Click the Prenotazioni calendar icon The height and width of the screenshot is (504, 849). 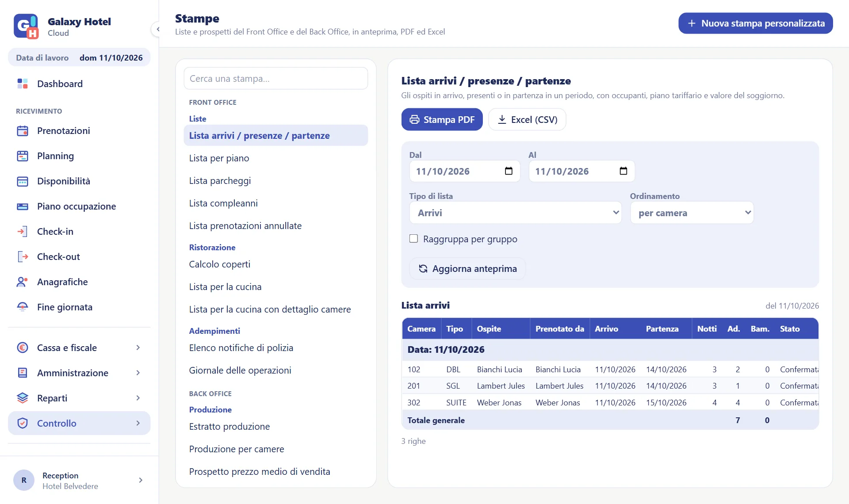(x=23, y=130)
